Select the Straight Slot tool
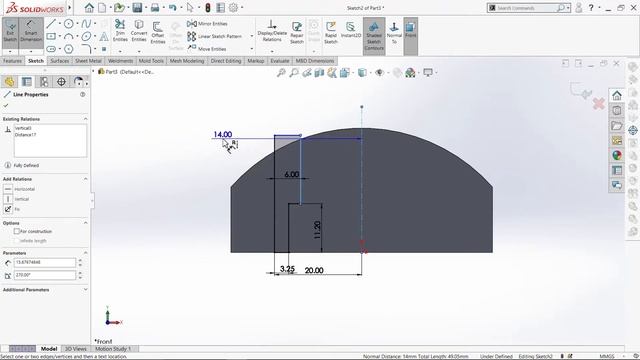This screenshot has height=360, width=640. point(51,49)
